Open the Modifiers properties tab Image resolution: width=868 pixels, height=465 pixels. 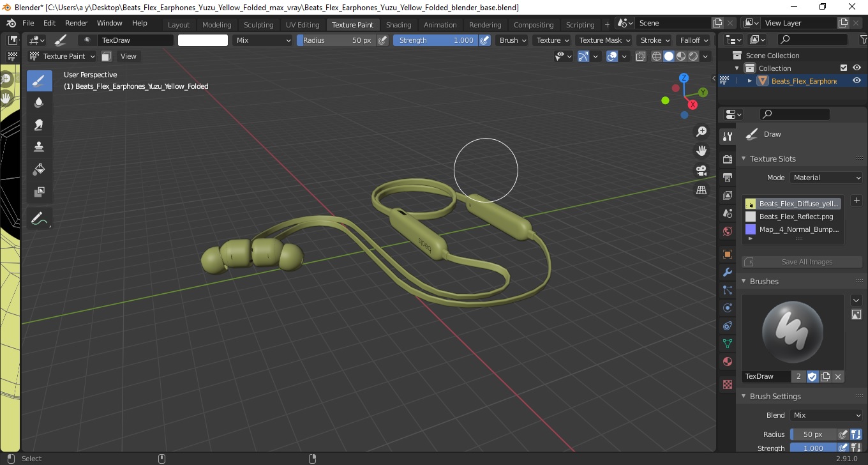coord(727,272)
